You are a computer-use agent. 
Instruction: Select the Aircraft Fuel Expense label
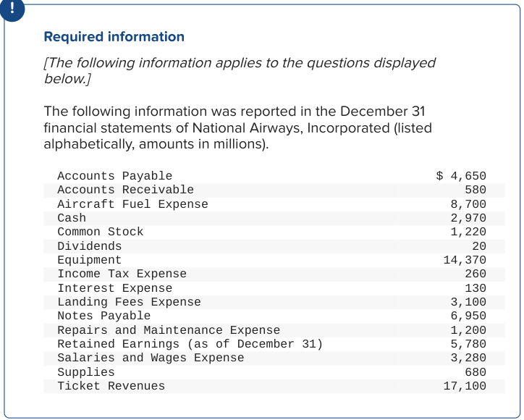[x=132, y=204]
